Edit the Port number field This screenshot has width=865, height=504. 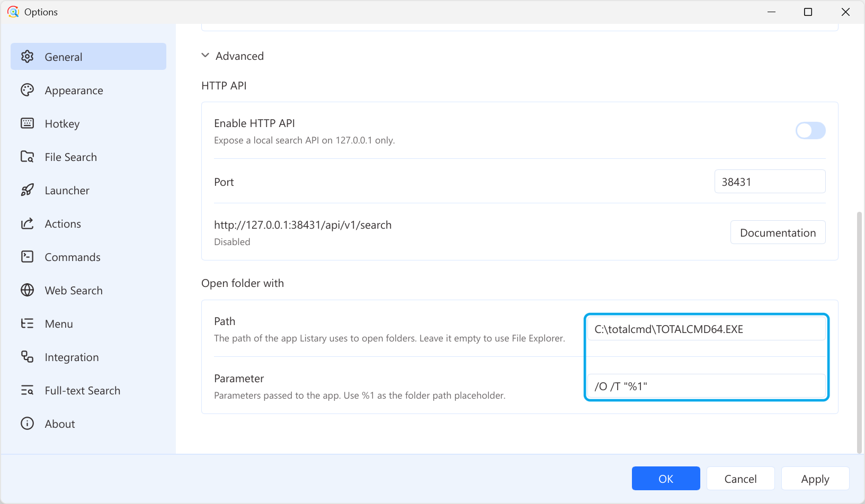(x=770, y=182)
